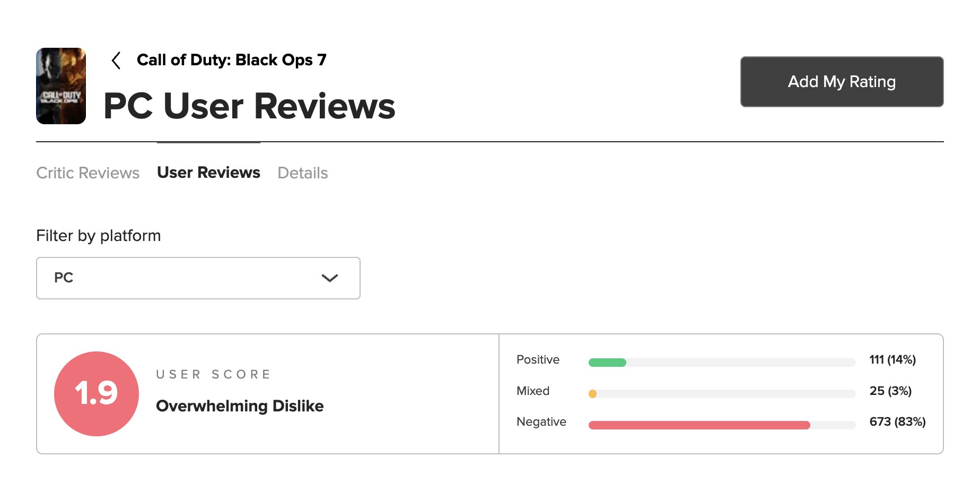Click the 'Filter by platform' label

98,236
